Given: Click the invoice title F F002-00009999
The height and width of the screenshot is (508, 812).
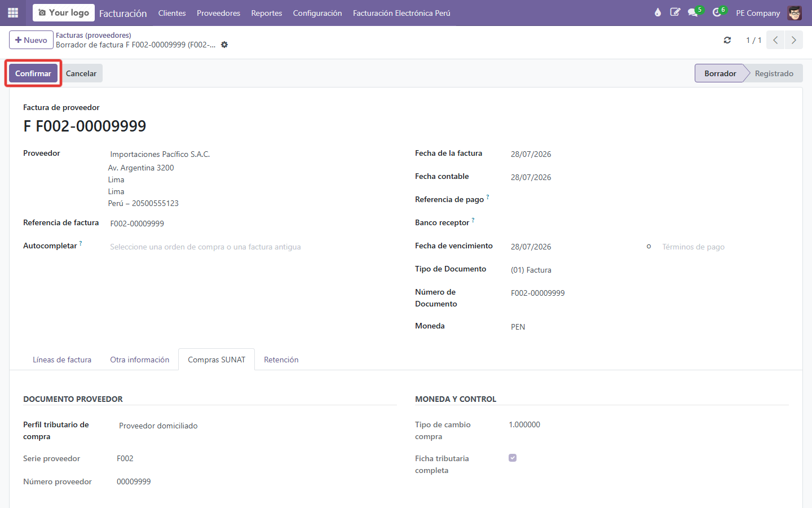Looking at the screenshot, I should [x=85, y=126].
